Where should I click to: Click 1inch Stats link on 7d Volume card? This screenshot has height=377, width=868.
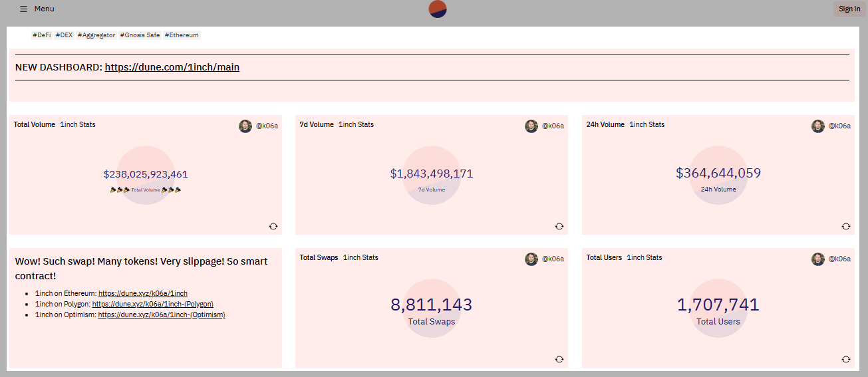tap(356, 124)
